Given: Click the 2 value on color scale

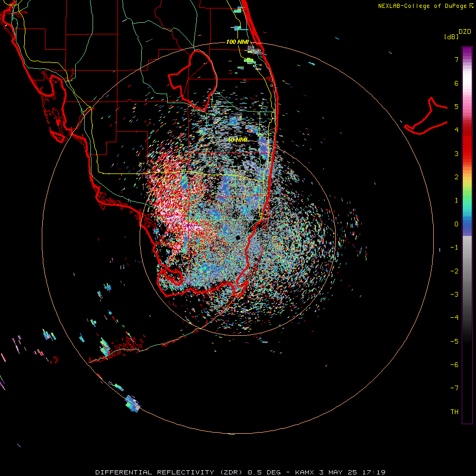Looking at the screenshot, I should click(456, 177).
